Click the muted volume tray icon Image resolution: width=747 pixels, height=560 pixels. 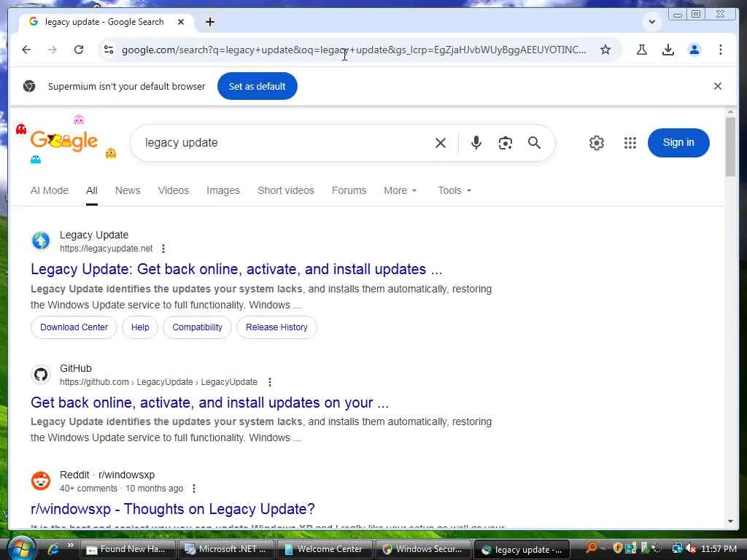pos(692,548)
